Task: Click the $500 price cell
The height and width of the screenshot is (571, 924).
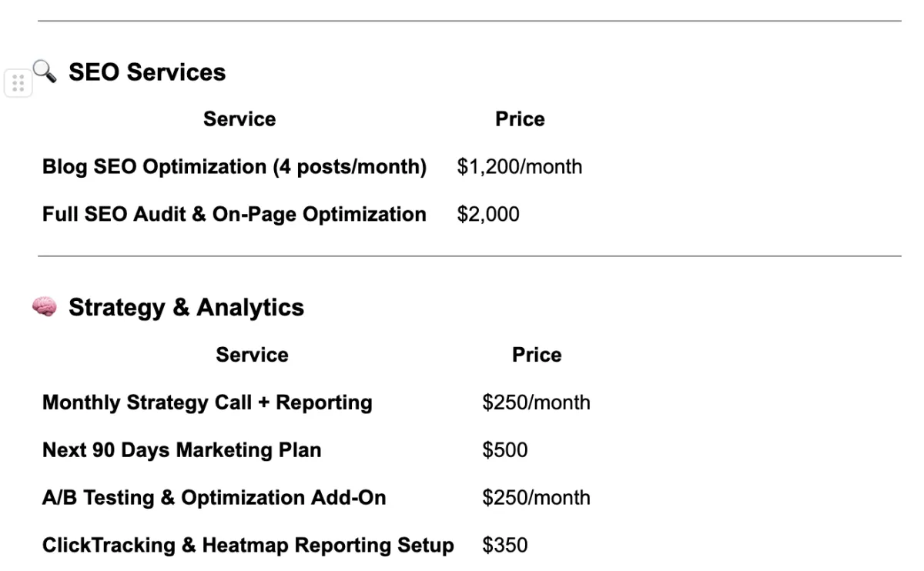Action: click(505, 450)
